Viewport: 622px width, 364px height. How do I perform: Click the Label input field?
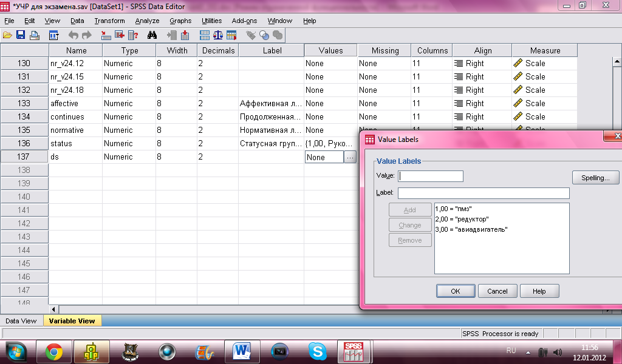pyautogui.click(x=484, y=194)
